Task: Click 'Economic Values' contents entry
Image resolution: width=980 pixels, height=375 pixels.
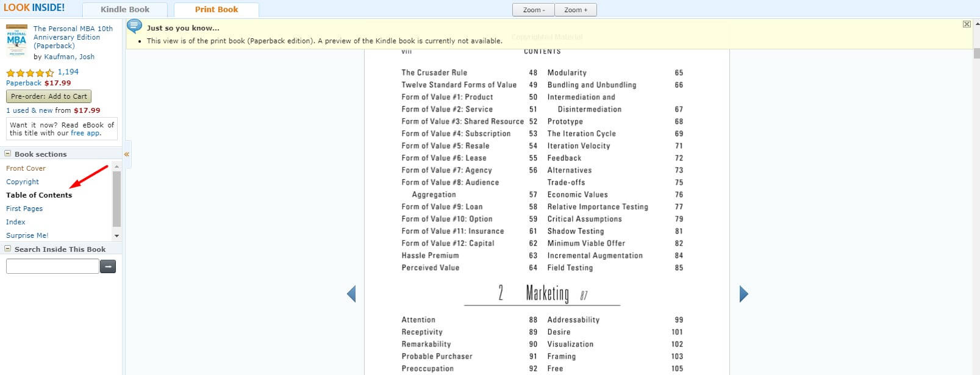Action: pyautogui.click(x=578, y=195)
